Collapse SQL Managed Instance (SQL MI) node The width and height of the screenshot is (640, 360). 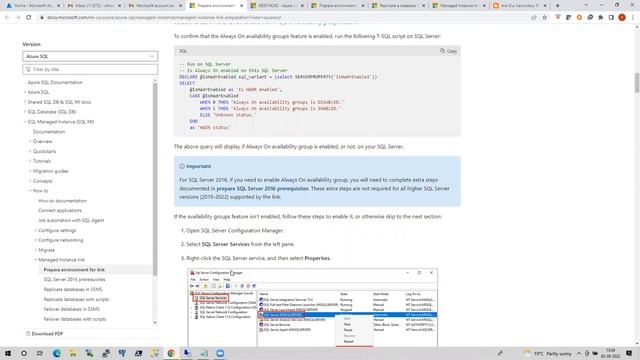pyautogui.click(x=25, y=122)
